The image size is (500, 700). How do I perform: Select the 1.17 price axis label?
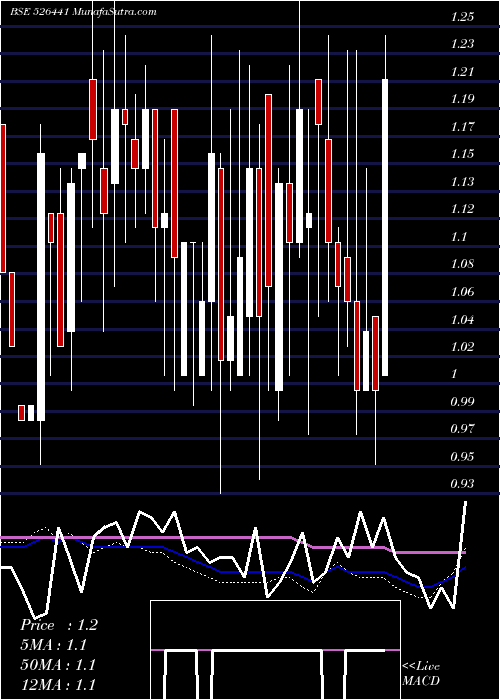coord(462,127)
